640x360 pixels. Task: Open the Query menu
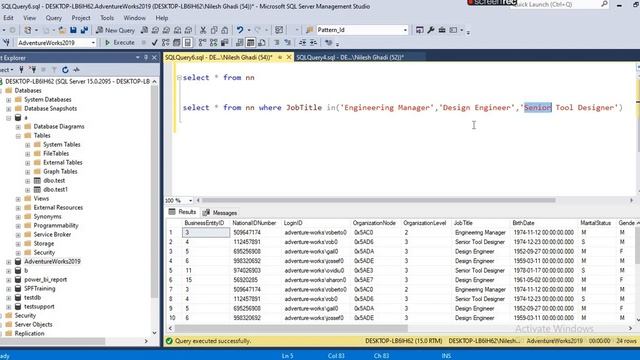click(53, 18)
